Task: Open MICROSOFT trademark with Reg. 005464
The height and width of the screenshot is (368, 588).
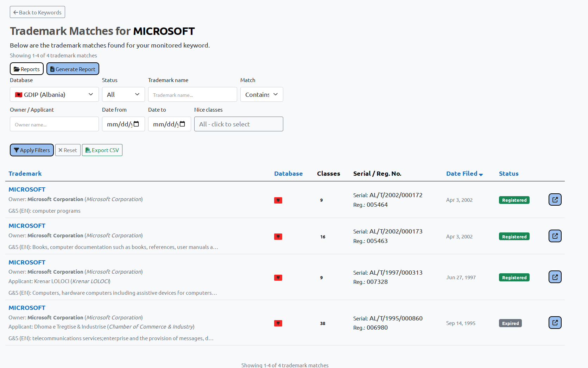Action: pyautogui.click(x=27, y=189)
